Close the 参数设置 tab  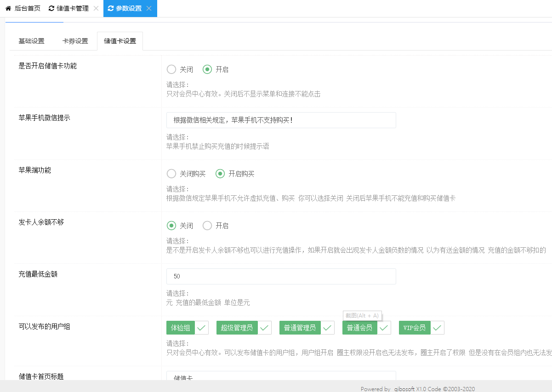pyautogui.click(x=148, y=8)
